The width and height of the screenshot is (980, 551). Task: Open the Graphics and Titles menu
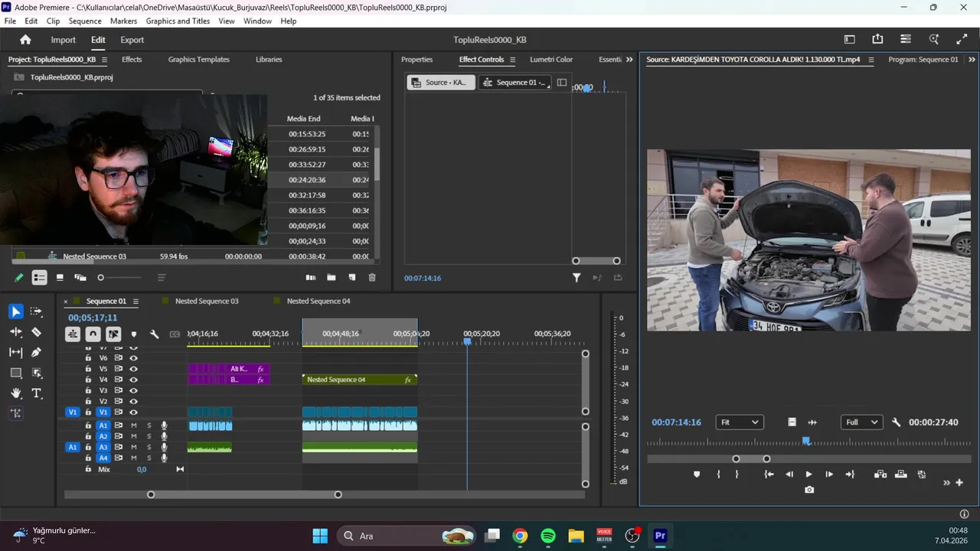[178, 21]
